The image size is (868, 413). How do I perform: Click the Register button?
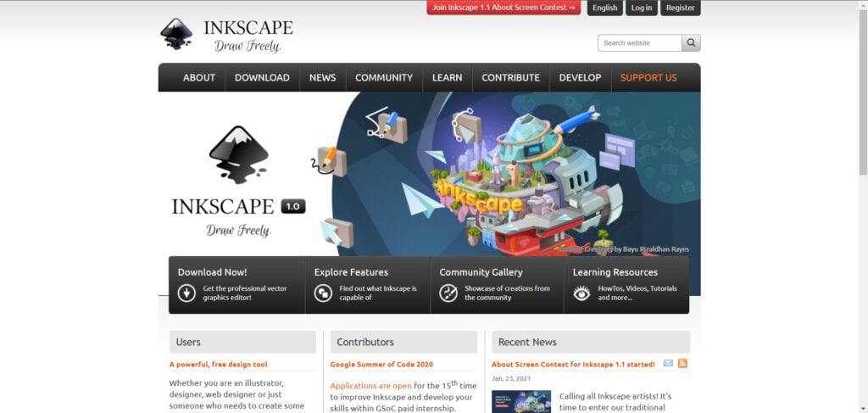pyautogui.click(x=681, y=8)
